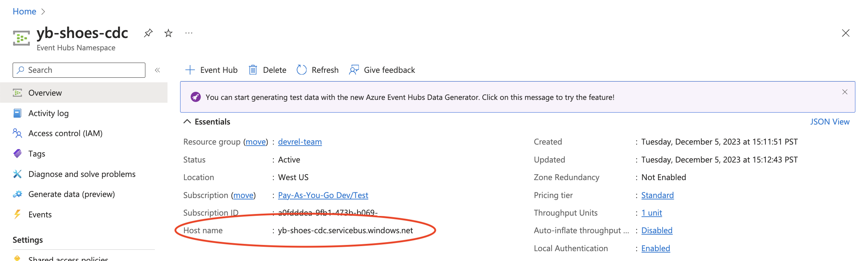Add a new Event Hub
868x261 pixels.
(x=211, y=70)
